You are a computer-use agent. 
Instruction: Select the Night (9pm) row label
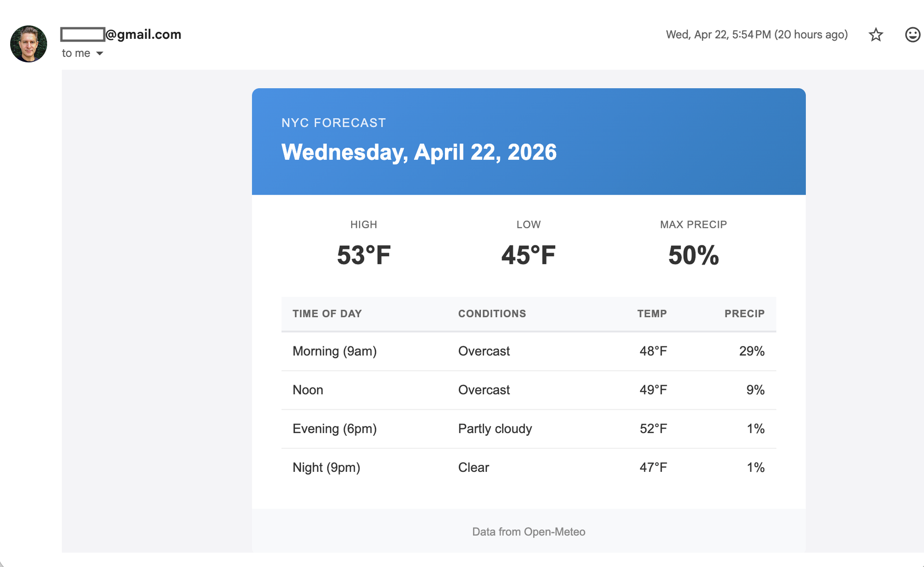tap(326, 468)
